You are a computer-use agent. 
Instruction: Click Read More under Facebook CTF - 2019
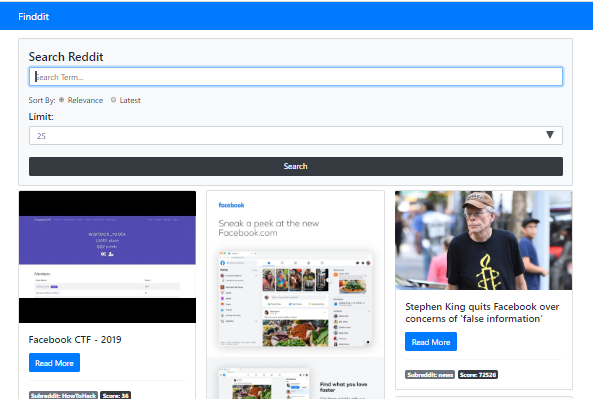coord(54,363)
